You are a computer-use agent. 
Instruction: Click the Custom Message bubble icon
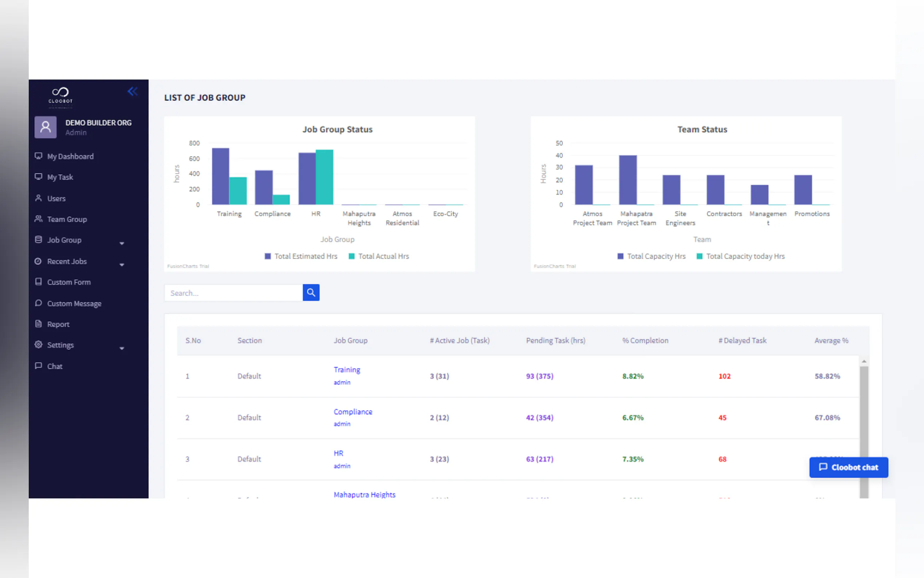click(x=38, y=303)
